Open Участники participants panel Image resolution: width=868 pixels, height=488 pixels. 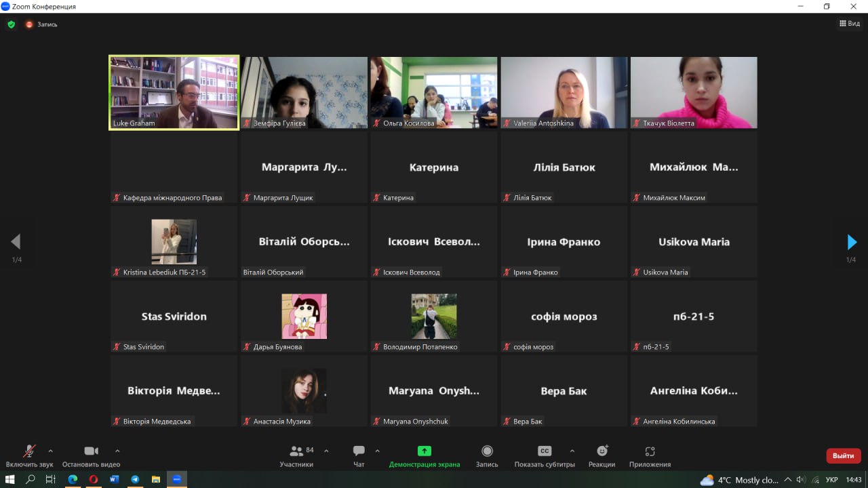pos(296,456)
